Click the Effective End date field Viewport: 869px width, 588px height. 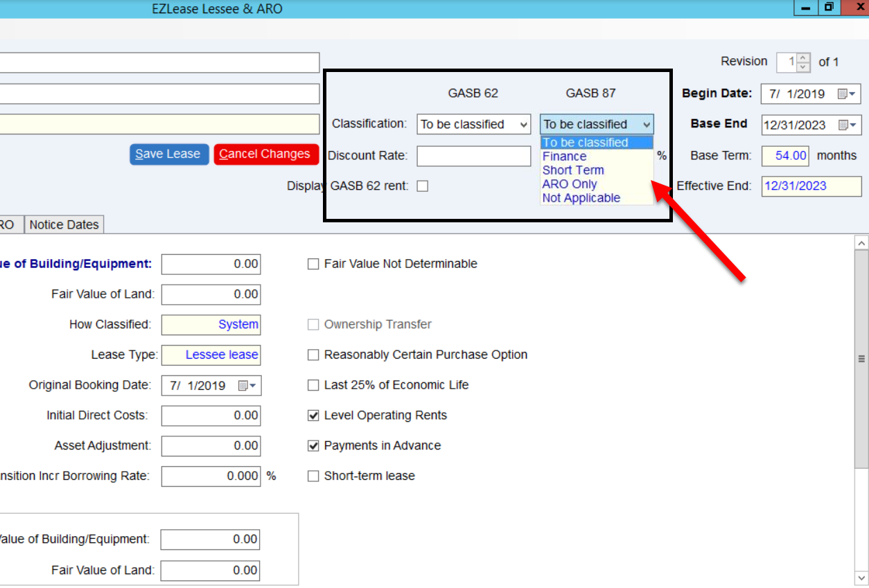(x=811, y=186)
